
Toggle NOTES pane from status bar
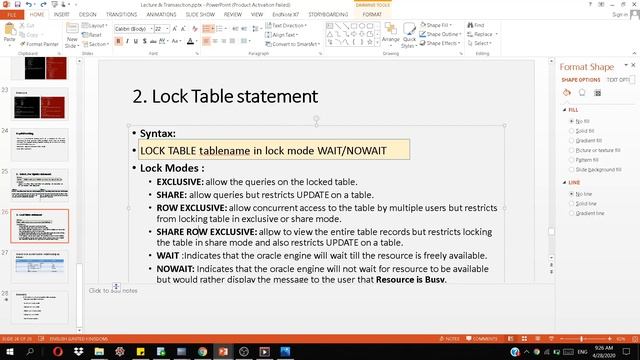click(x=450, y=339)
